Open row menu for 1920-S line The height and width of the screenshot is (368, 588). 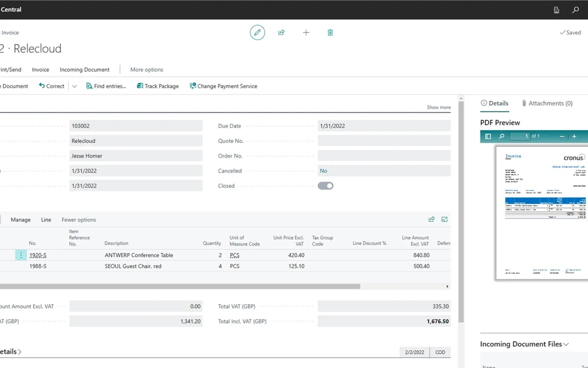[21, 255]
